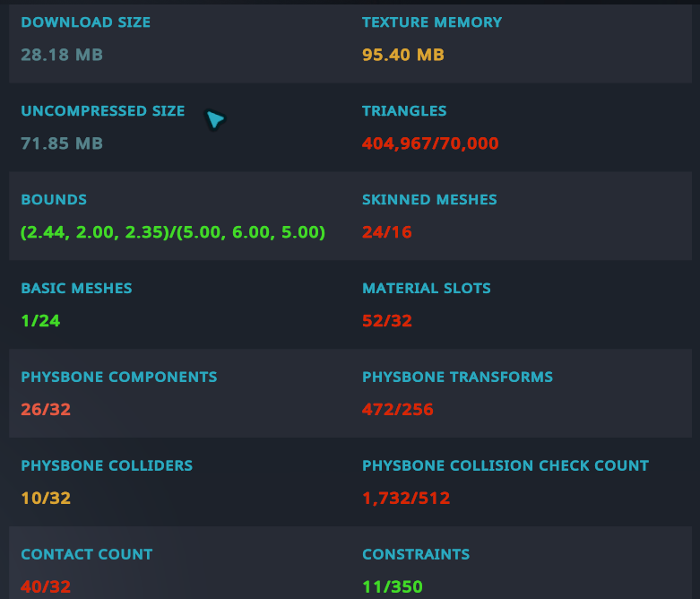The height and width of the screenshot is (599, 700).
Task: Select the 71.85 MB uncompressed size value
Action: [x=62, y=143]
